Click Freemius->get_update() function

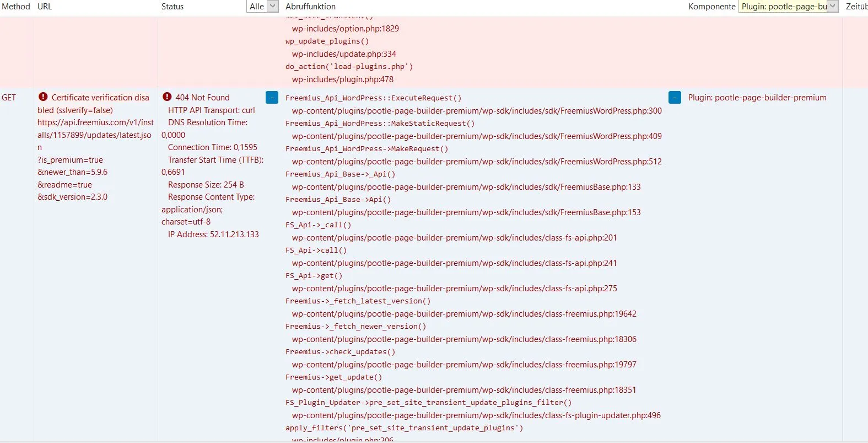click(334, 377)
